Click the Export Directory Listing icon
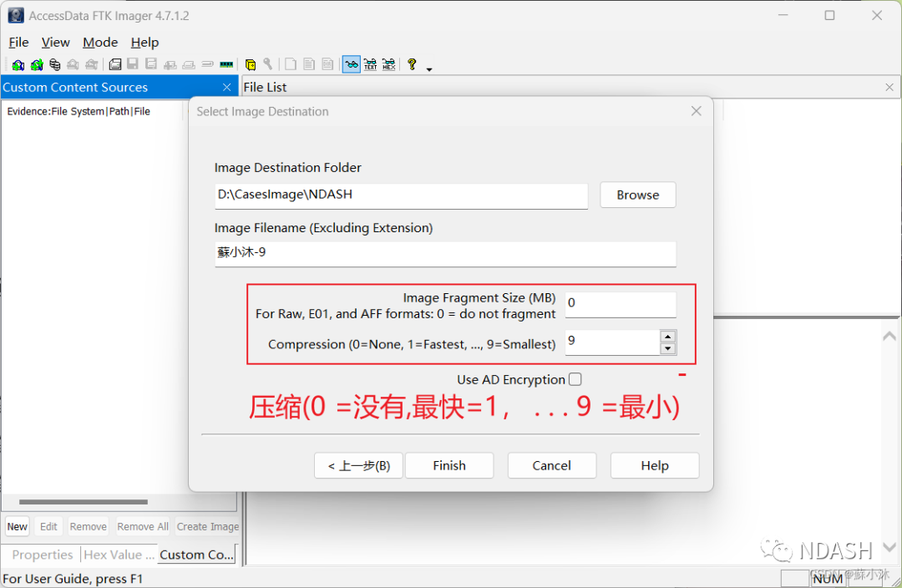Screen dimensions: 902x588 pos(328,64)
